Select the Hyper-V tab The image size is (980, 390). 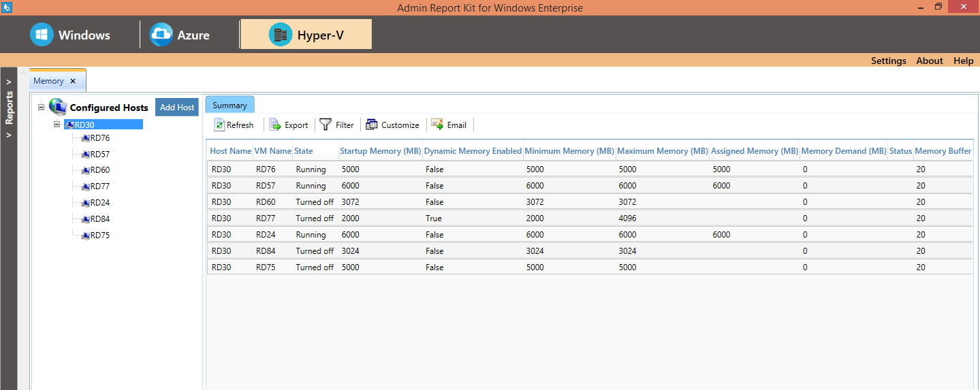point(306,35)
